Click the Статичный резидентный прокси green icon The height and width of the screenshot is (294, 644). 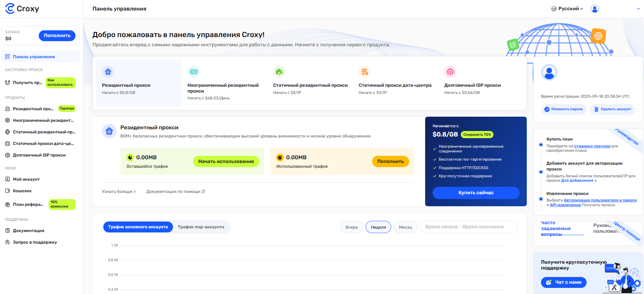(x=279, y=72)
